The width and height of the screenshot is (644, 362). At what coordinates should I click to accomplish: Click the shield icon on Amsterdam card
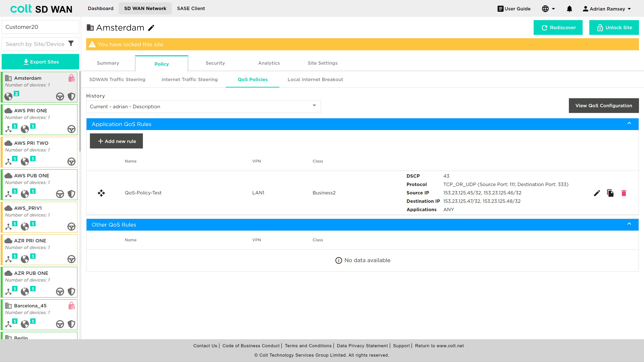tap(71, 96)
